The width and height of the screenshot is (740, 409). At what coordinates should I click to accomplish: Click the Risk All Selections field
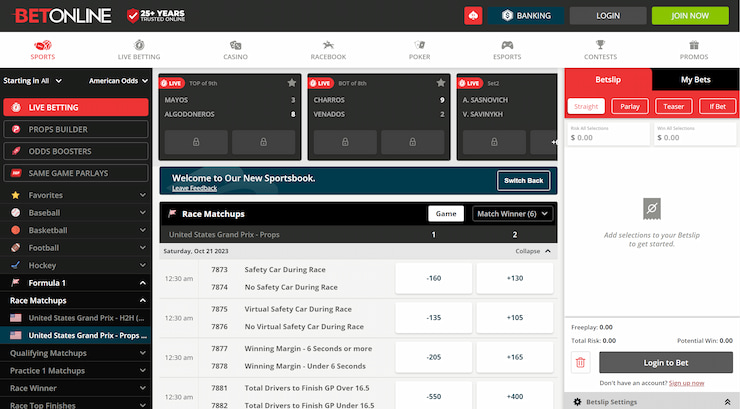[x=608, y=134]
